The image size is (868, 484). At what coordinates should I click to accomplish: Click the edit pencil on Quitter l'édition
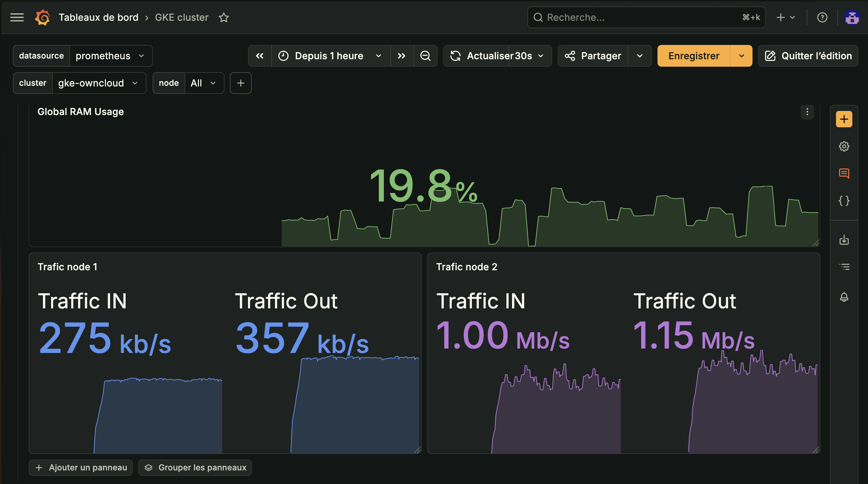[770, 56]
